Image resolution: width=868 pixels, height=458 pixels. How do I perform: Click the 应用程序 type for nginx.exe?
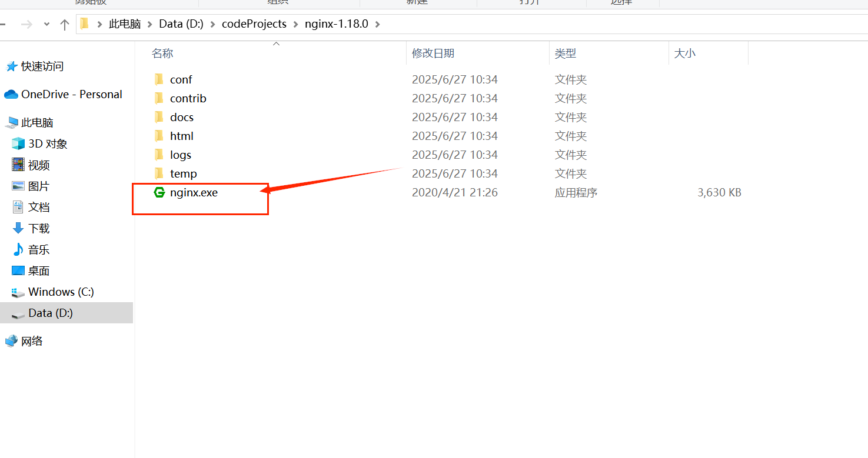[x=576, y=192]
